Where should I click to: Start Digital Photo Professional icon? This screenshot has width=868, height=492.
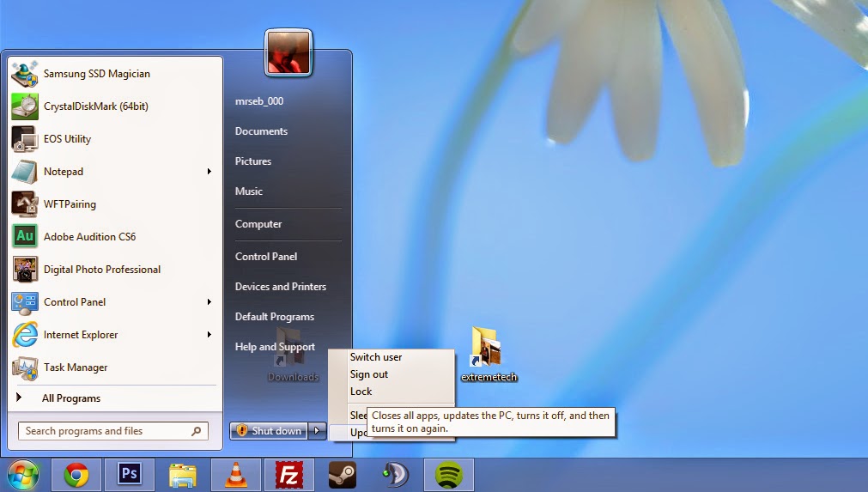coord(25,270)
